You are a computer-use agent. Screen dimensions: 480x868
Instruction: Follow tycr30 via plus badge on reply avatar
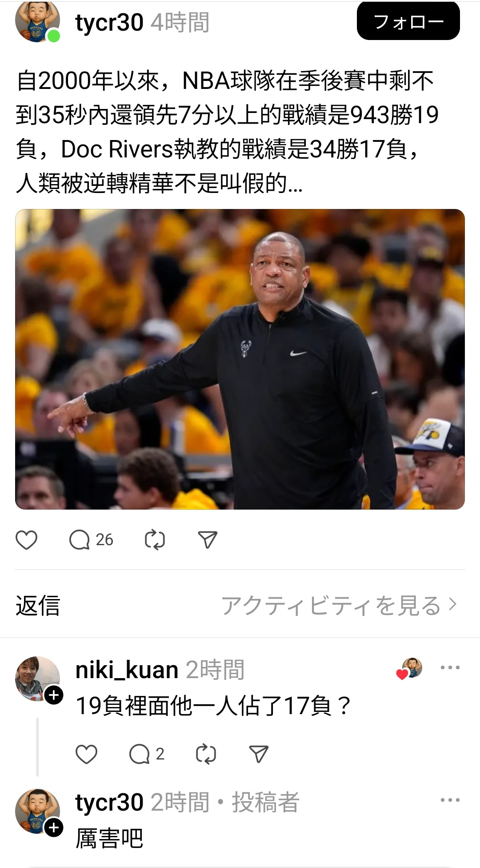(54, 828)
